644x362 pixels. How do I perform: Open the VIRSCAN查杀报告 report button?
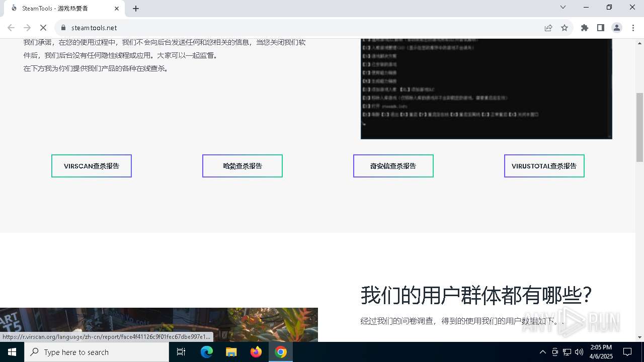coord(92,166)
